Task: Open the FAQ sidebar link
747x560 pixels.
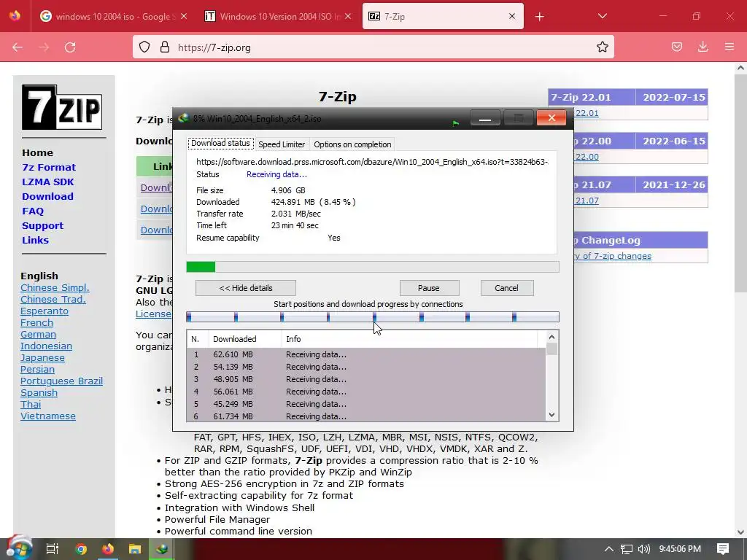Action: (x=32, y=211)
